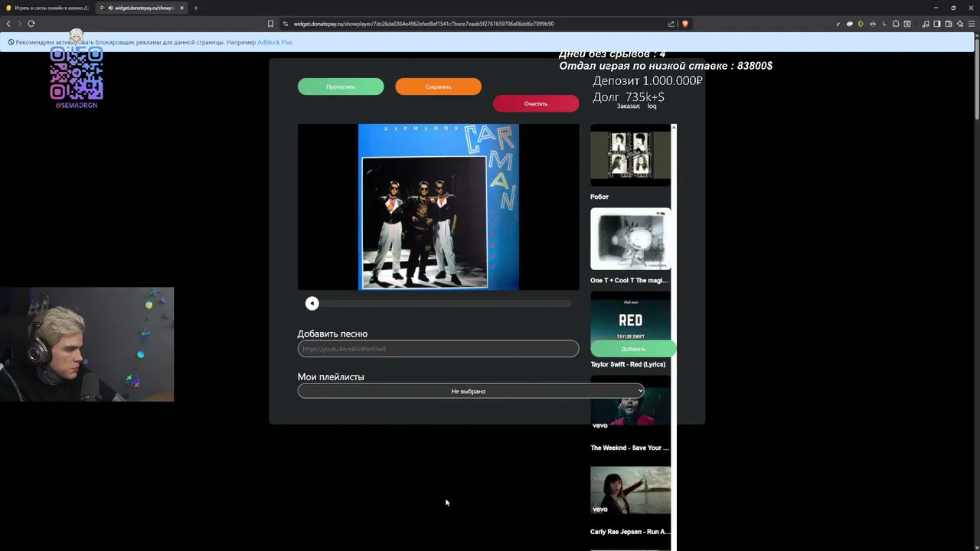Select the One T + Cool T thumbnail

(x=630, y=239)
